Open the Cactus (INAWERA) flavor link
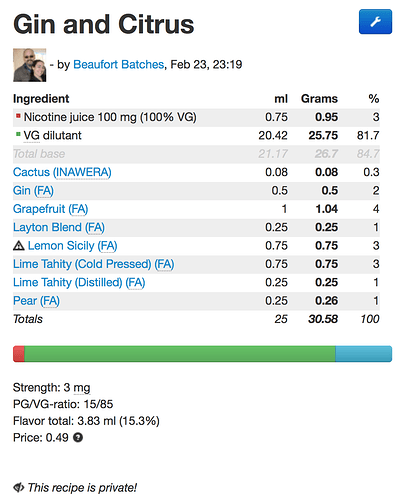Screen dimensions: 396x500 (62, 172)
